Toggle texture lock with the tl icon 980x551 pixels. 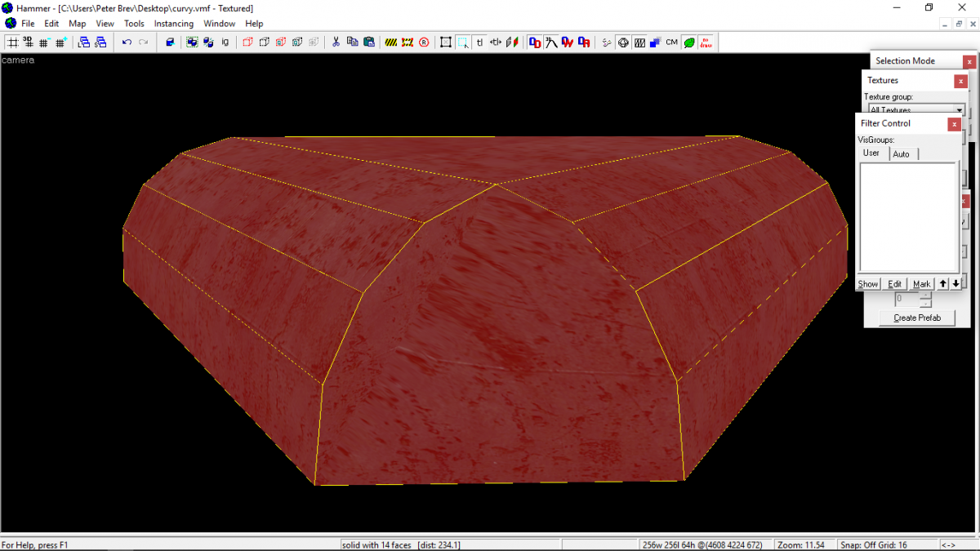(x=480, y=42)
